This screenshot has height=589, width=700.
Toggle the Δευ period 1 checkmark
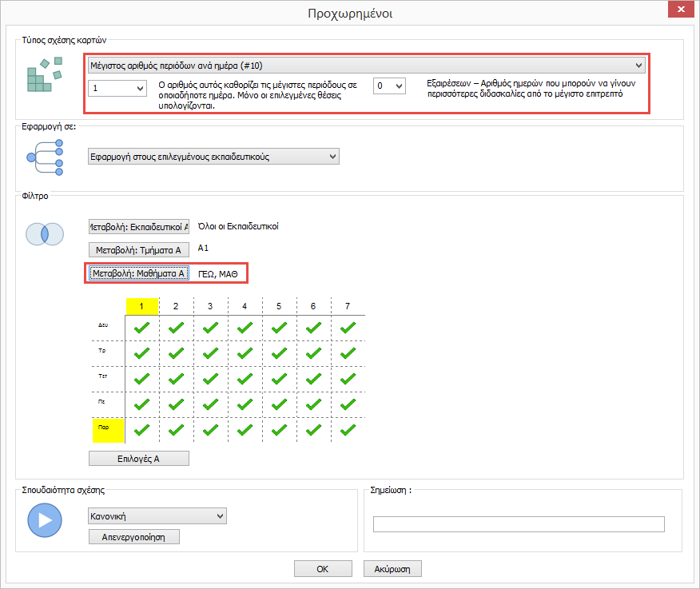[x=142, y=328]
